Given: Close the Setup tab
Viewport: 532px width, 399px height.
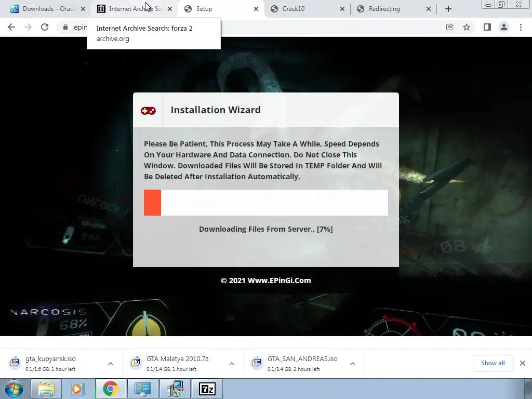Looking at the screenshot, I should (256, 9).
